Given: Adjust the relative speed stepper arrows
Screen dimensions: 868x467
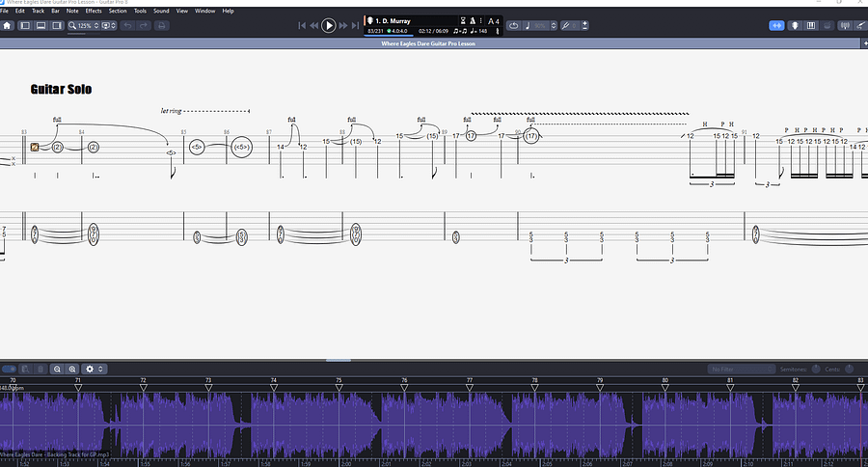Looking at the screenshot, I should (554, 25).
